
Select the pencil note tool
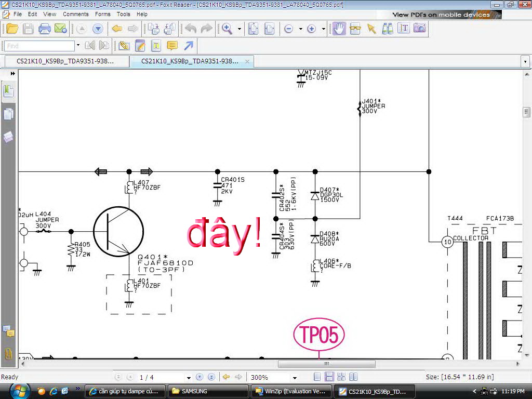click(140, 46)
